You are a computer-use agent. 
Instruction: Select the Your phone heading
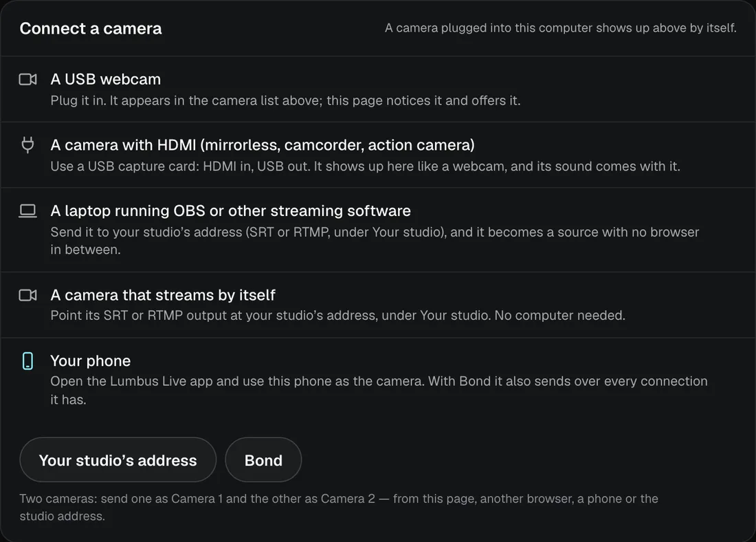coord(91,360)
